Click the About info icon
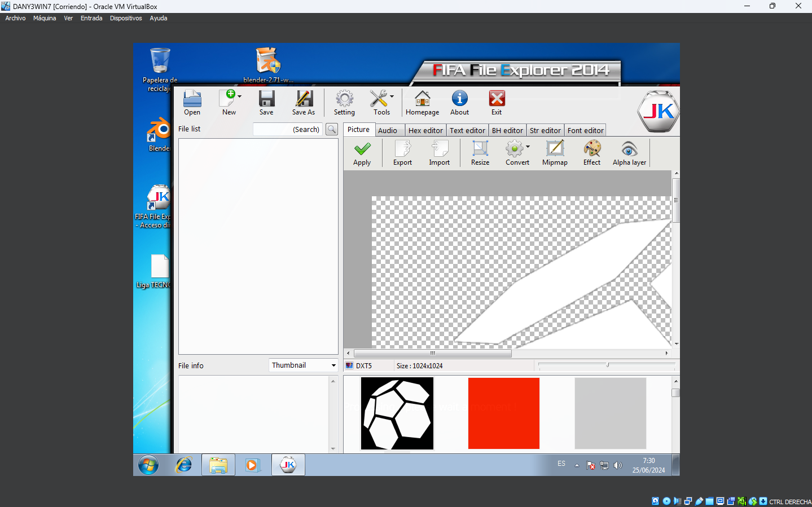The width and height of the screenshot is (812, 507). point(459,99)
